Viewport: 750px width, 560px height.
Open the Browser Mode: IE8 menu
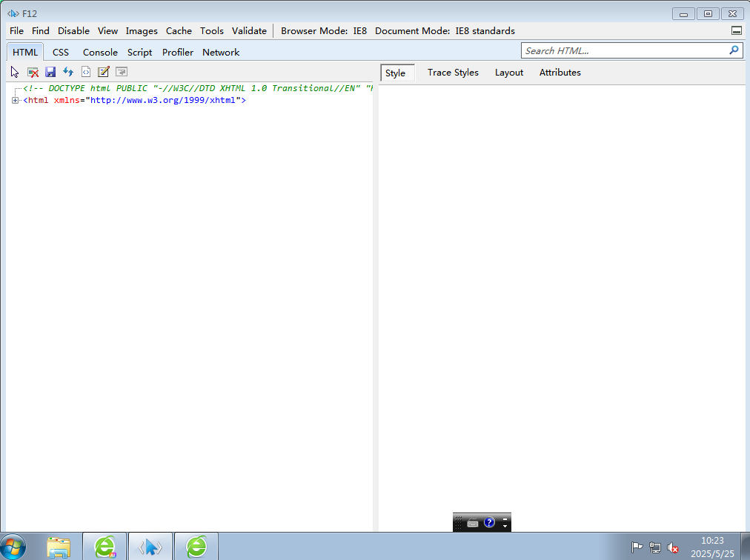click(x=324, y=31)
